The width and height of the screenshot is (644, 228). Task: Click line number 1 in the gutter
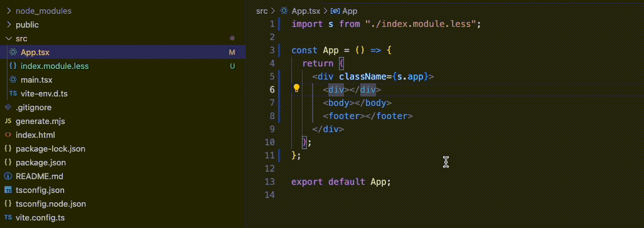(x=272, y=24)
